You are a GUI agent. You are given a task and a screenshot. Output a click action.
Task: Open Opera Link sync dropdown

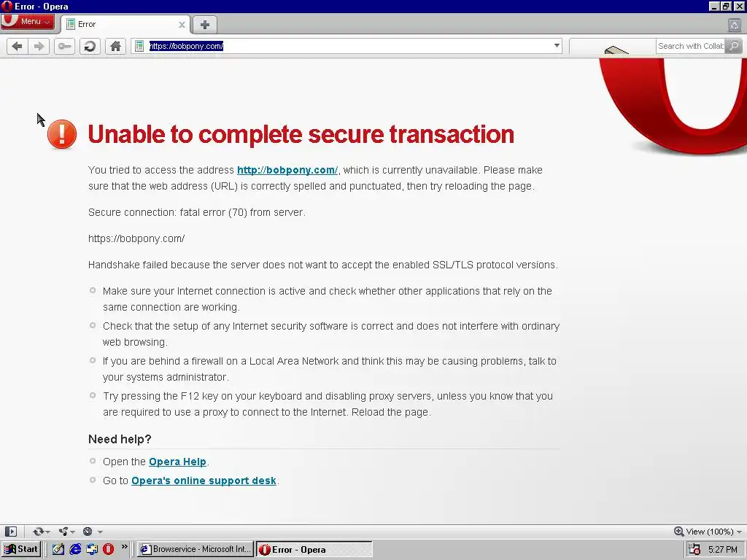(42, 532)
